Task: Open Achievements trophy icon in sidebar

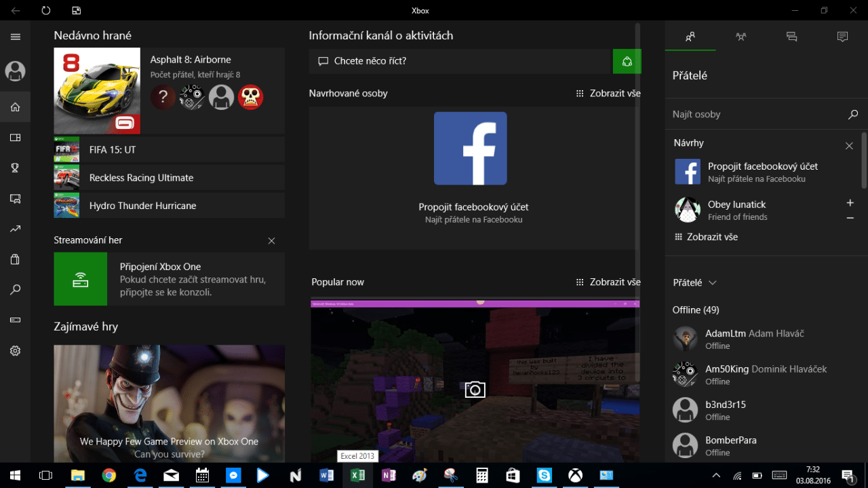Action: 16,168
